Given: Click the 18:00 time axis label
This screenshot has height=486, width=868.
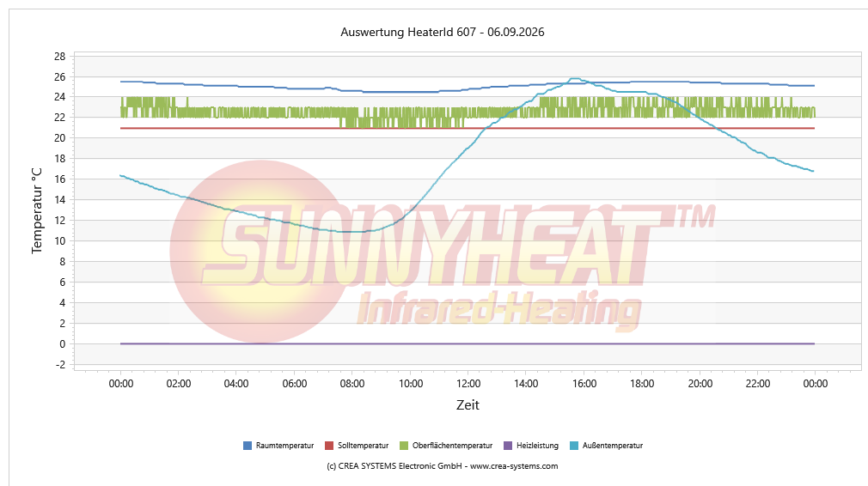Looking at the screenshot, I should coord(642,384).
